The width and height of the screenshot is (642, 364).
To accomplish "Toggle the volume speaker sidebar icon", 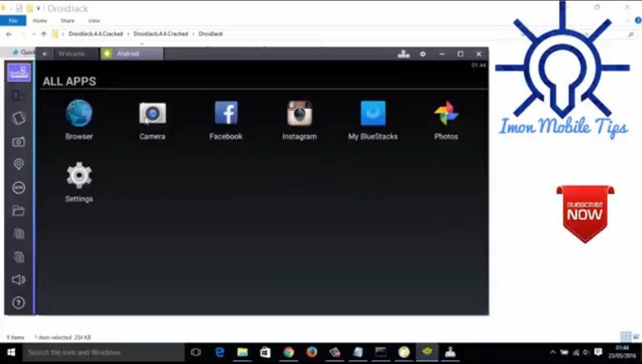I will click(19, 280).
